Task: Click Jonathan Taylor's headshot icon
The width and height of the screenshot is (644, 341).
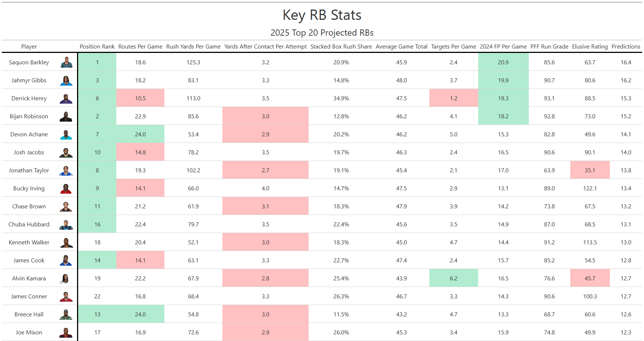Action: coord(66,170)
